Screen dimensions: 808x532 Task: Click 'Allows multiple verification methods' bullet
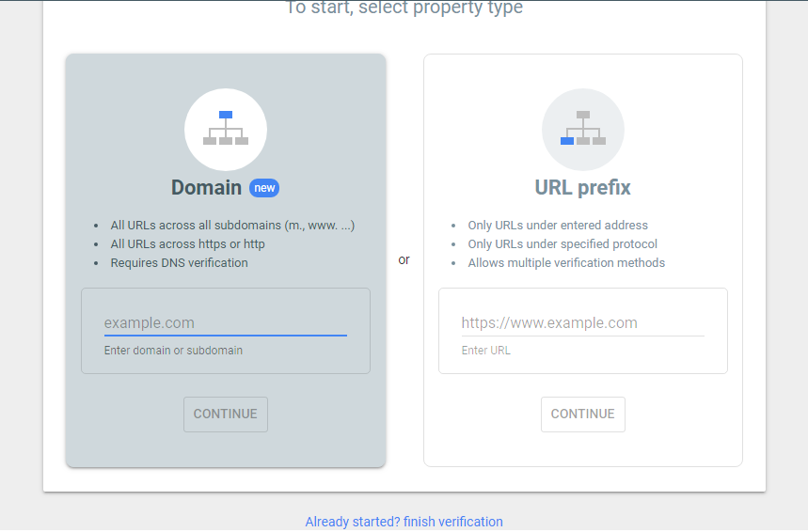pyautogui.click(x=566, y=262)
